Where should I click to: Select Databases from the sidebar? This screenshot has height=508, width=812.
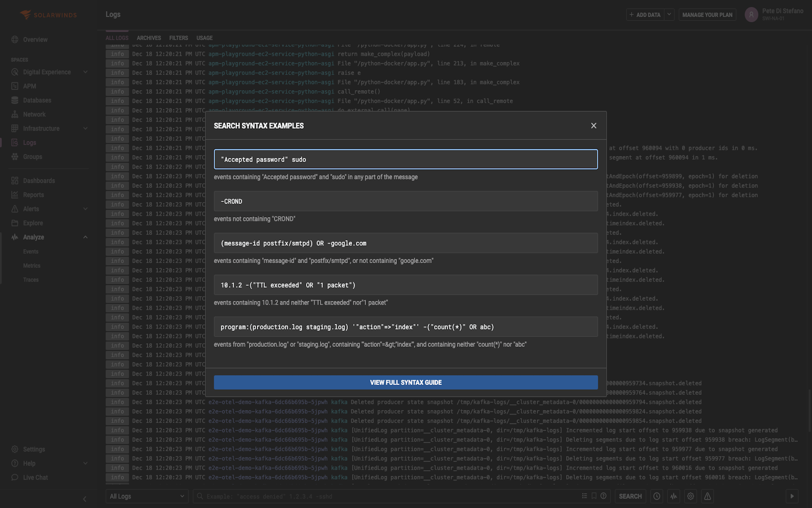[38, 100]
